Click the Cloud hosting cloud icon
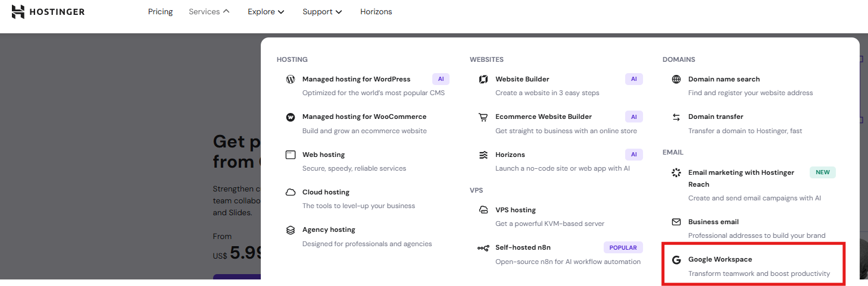 click(x=291, y=192)
